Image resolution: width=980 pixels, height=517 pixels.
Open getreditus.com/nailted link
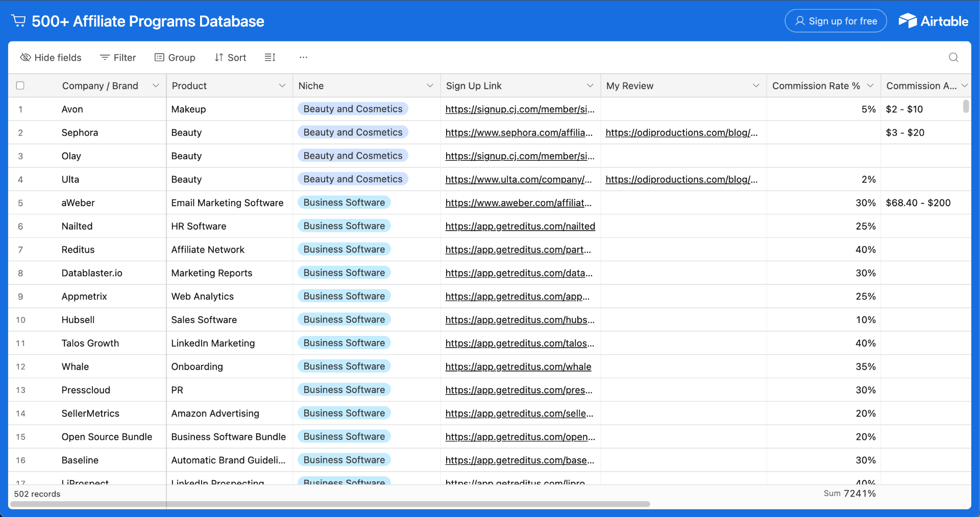tap(520, 227)
